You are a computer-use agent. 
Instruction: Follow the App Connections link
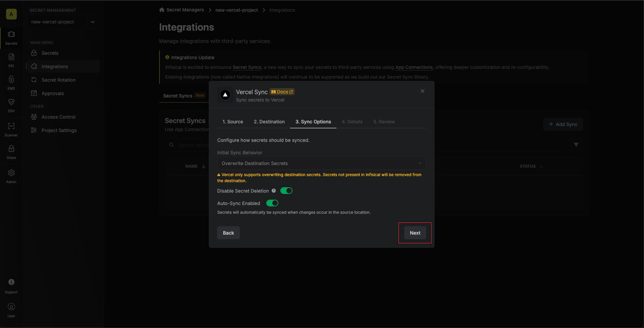tap(414, 67)
